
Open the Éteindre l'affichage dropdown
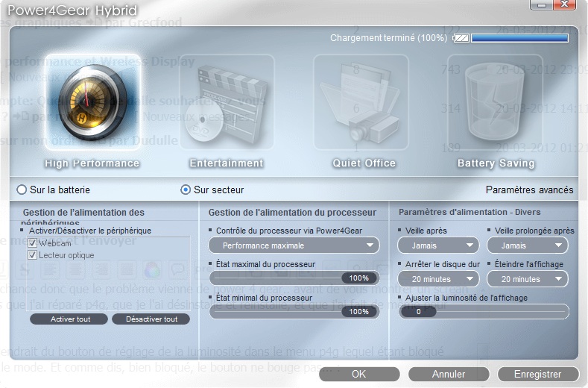coord(527,278)
